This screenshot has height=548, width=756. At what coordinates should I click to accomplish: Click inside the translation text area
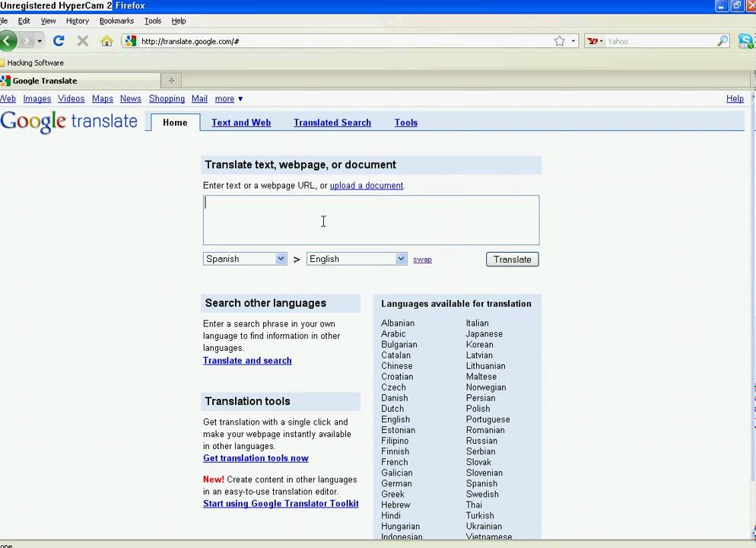(x=371, y=220)
